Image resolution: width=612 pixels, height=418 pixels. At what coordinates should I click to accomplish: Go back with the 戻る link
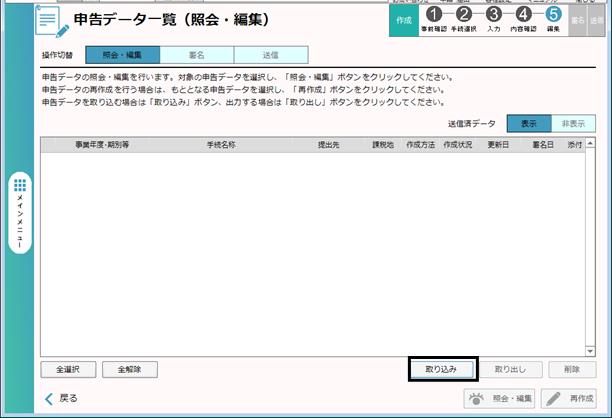pyautogui.click(x=68, y=398)
